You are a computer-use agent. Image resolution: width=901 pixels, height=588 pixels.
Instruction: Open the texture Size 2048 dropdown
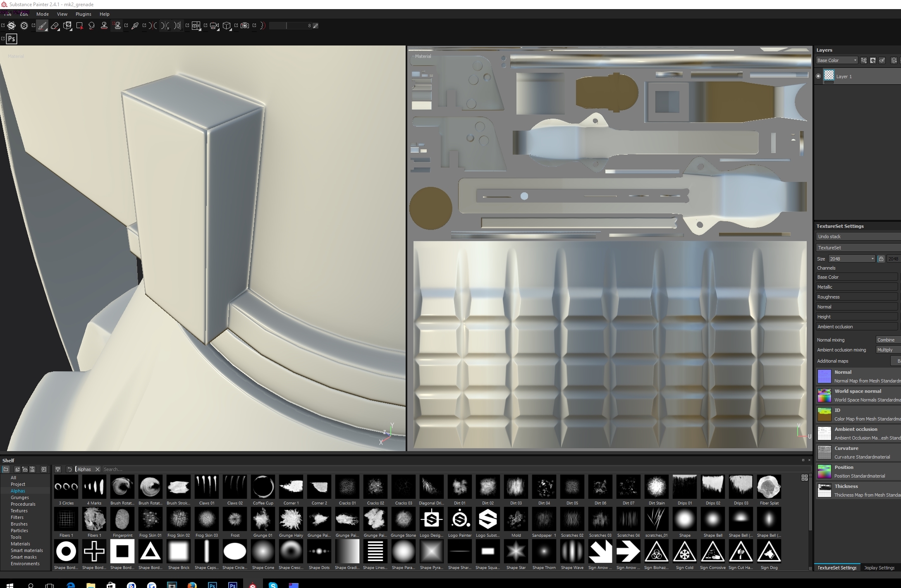(852, 259)
